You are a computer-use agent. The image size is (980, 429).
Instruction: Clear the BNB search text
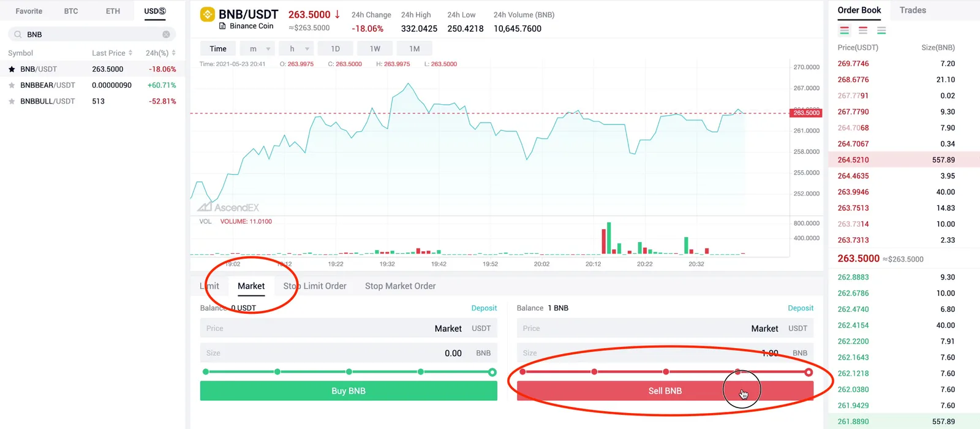(166, 34)
